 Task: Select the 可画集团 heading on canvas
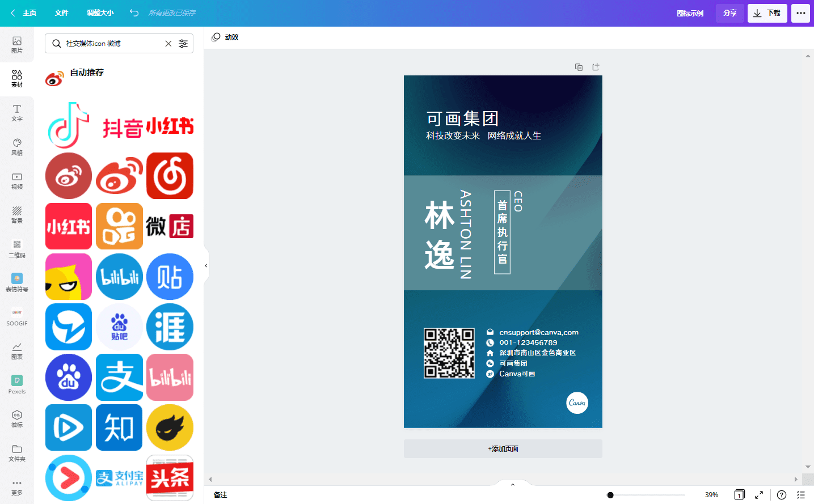coord(462,118)
